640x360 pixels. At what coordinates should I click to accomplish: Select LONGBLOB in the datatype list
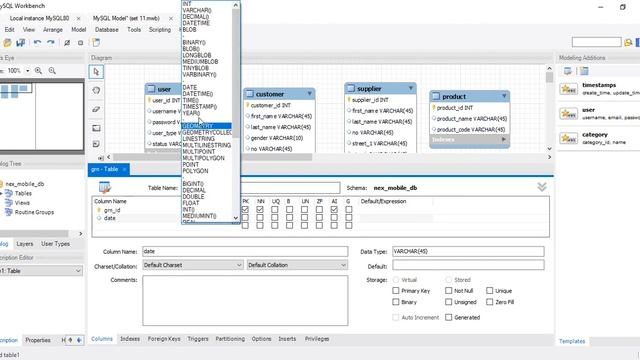[x=197, y=55]
